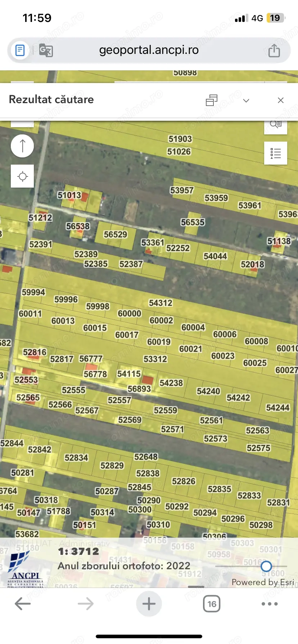Go back with browser back arrow
This screenshot has height=644, width=298.
pyautogui.click(x=22, y=604)
